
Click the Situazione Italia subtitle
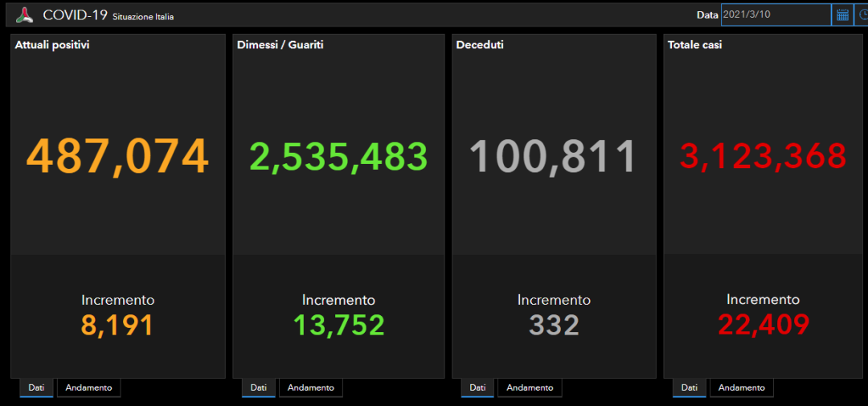143,17
